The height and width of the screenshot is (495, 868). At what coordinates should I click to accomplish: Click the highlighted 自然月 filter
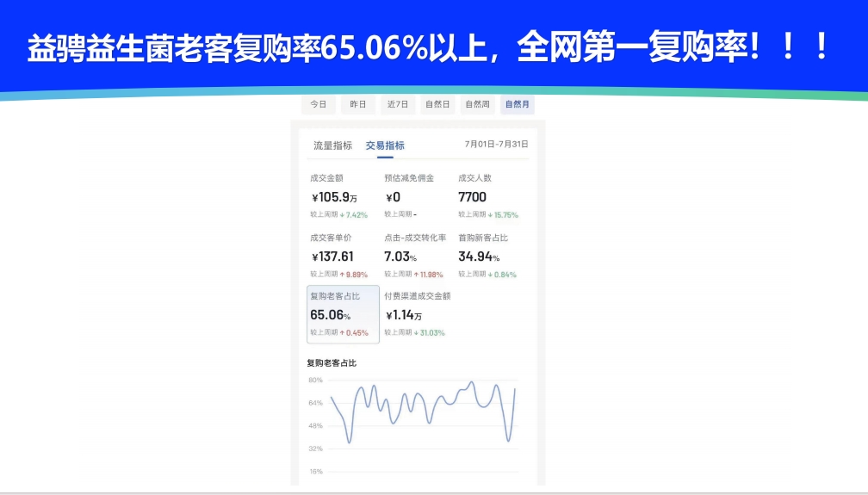tap(518, 104)
